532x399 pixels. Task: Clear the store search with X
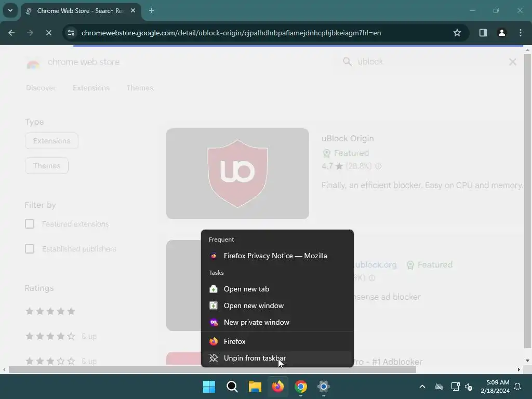click(x=513, y=62)
